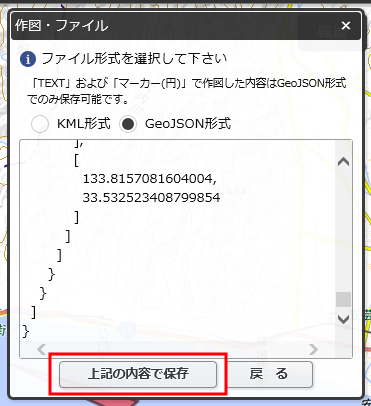Click the left arrow of the horizontal scrollbar
This screenshot has width=371, height=406.
point(42,349)
